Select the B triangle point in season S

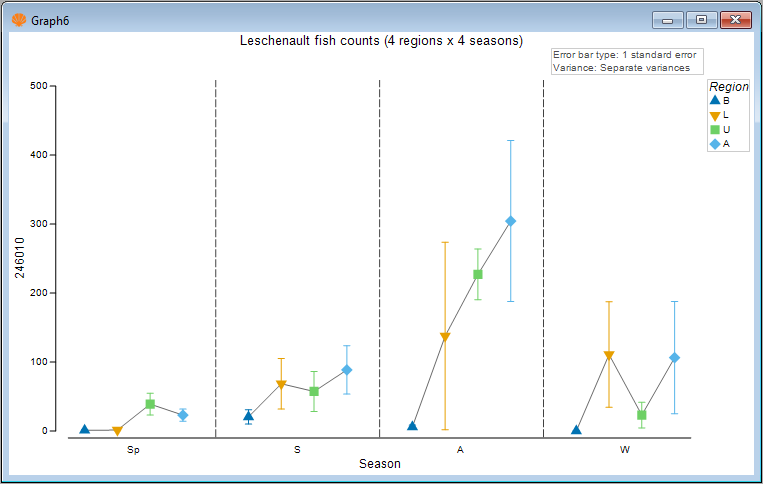click(x=248, y=416)
